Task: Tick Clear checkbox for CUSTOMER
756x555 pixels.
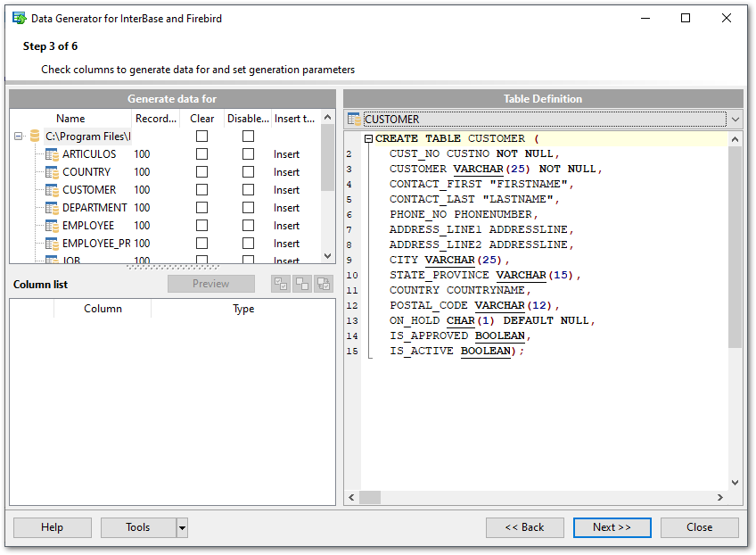Action: (202, 190)
